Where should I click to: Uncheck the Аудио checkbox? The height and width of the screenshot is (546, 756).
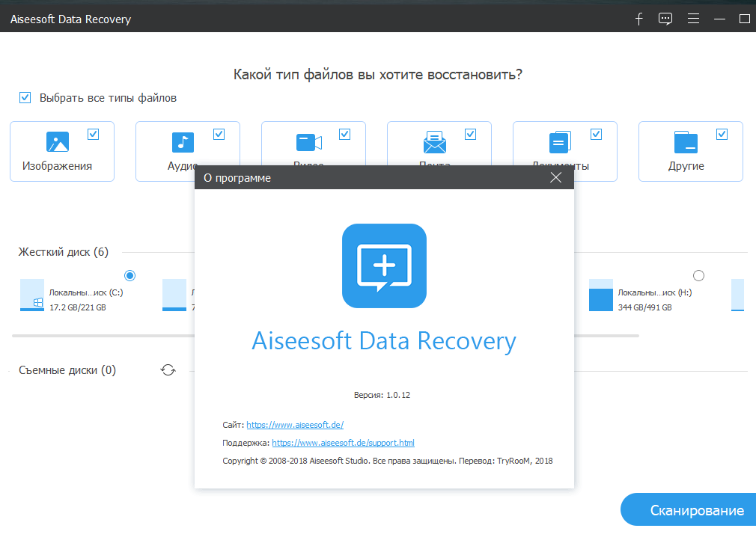coord(219,135)
